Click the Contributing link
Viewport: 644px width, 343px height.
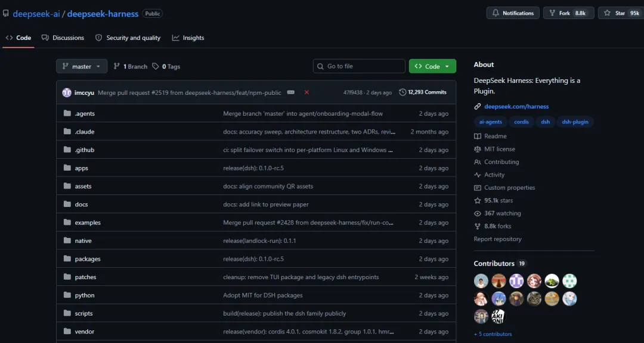[x=501, y=162]
